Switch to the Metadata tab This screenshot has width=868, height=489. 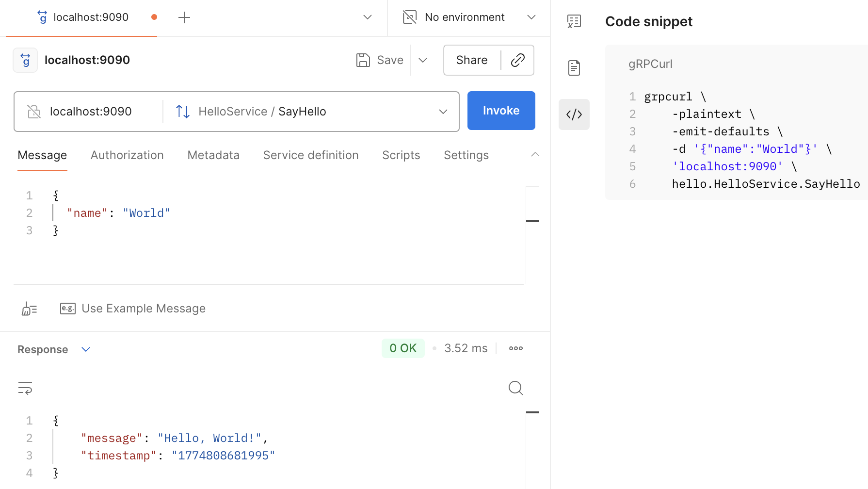[213, 155]
